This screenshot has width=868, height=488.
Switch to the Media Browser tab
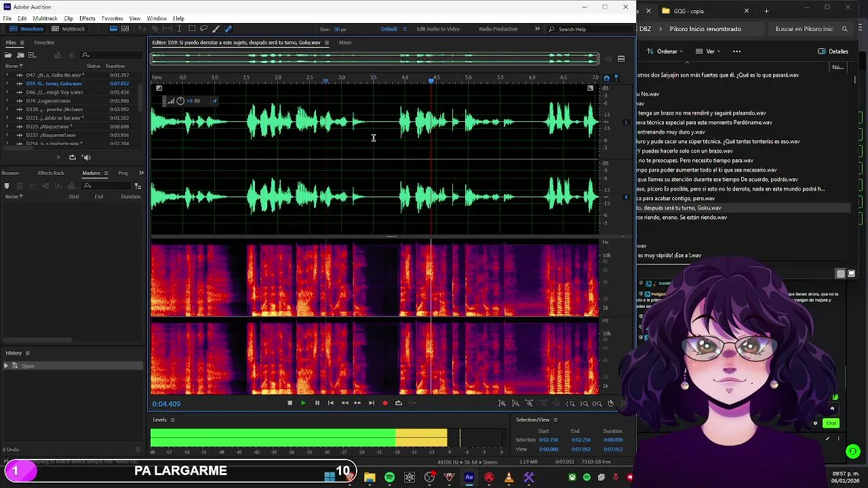[9, 173]
